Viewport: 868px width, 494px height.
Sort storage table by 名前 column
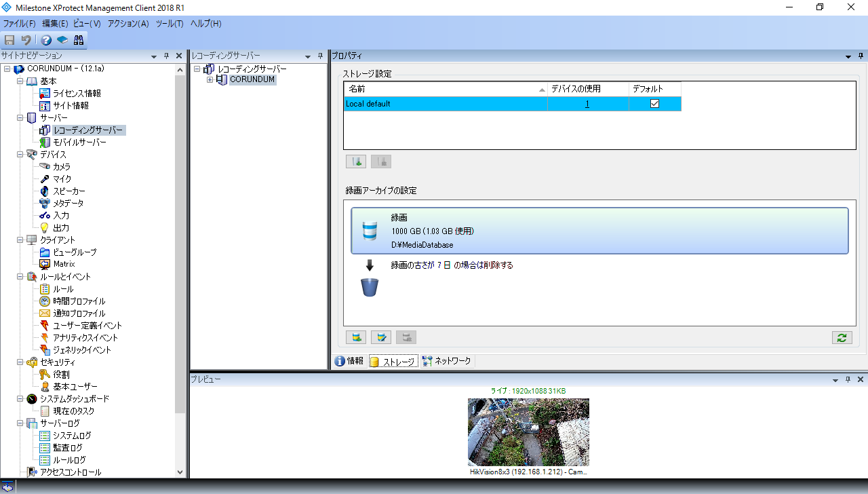(x=446, y=89)
